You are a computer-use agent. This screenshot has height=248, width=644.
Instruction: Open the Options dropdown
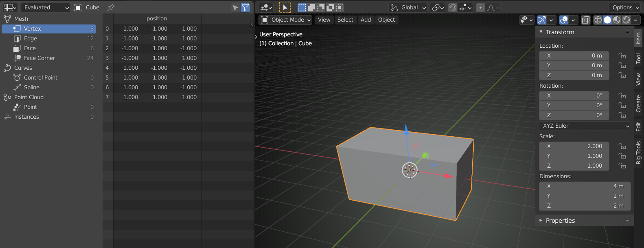click(625, 8)
